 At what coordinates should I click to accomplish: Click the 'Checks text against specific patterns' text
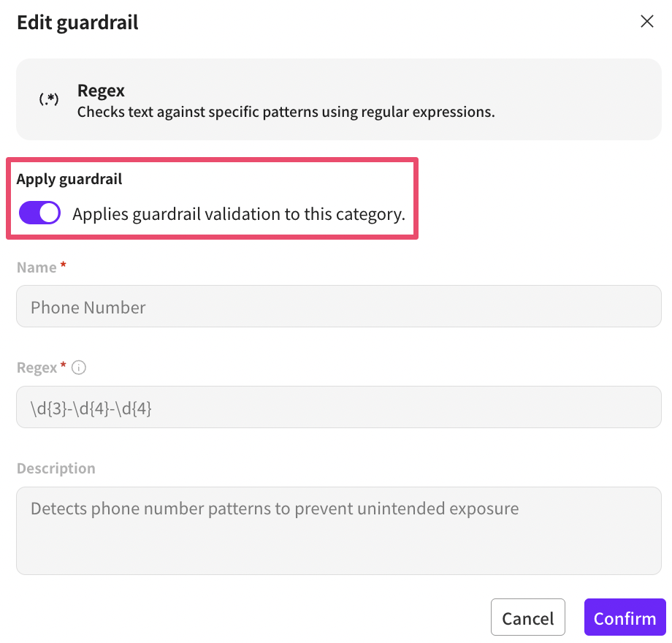(x=286, y=113)
